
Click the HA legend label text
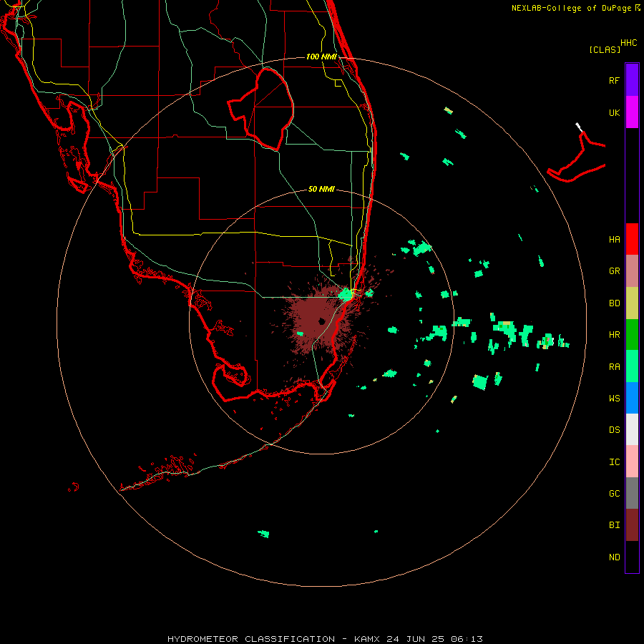click(x=615, y=240)
